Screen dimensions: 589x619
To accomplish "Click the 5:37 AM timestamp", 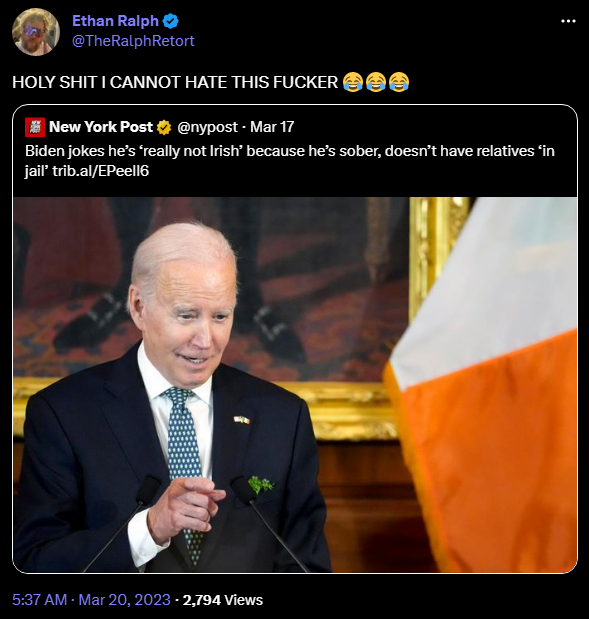I will 39,600.
